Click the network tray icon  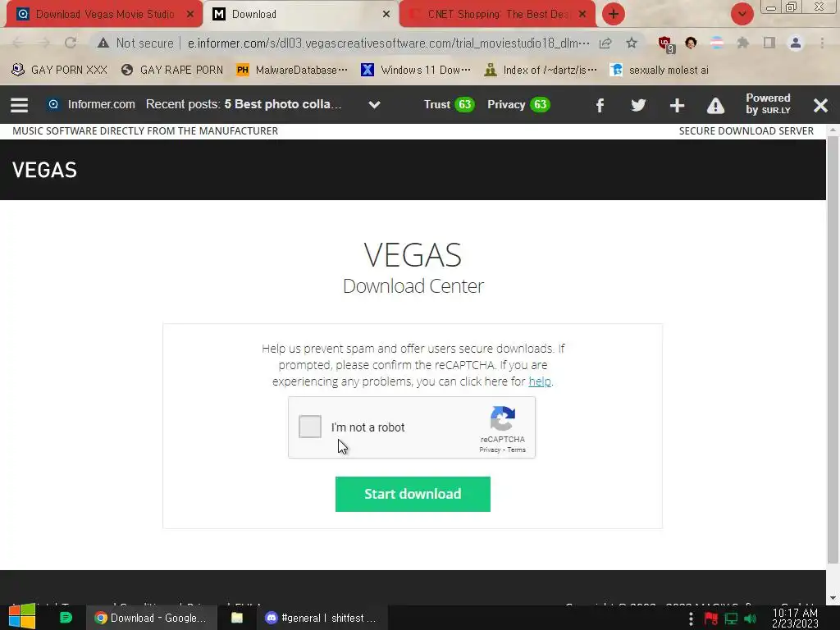pos(731,619)
